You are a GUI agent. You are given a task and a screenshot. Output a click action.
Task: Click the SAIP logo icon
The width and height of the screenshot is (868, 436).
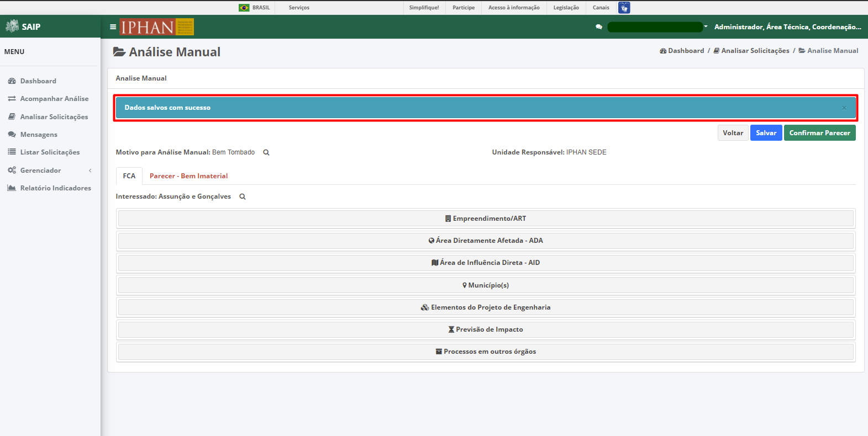(x=12, y=26)
